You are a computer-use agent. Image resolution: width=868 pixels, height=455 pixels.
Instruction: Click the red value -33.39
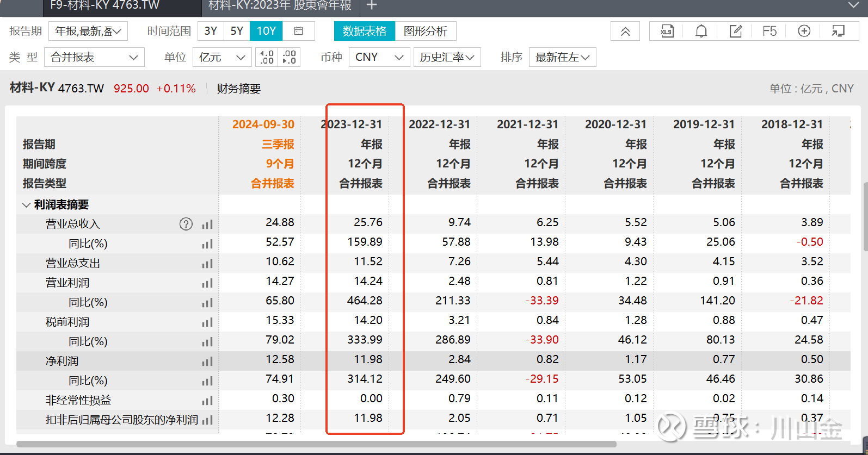tap(542, 301)
